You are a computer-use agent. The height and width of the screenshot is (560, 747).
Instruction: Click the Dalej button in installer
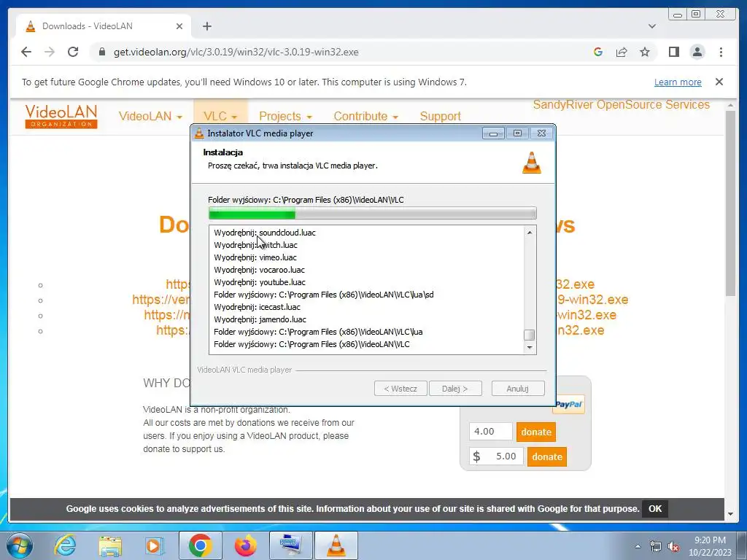click(x=455, y=389)
